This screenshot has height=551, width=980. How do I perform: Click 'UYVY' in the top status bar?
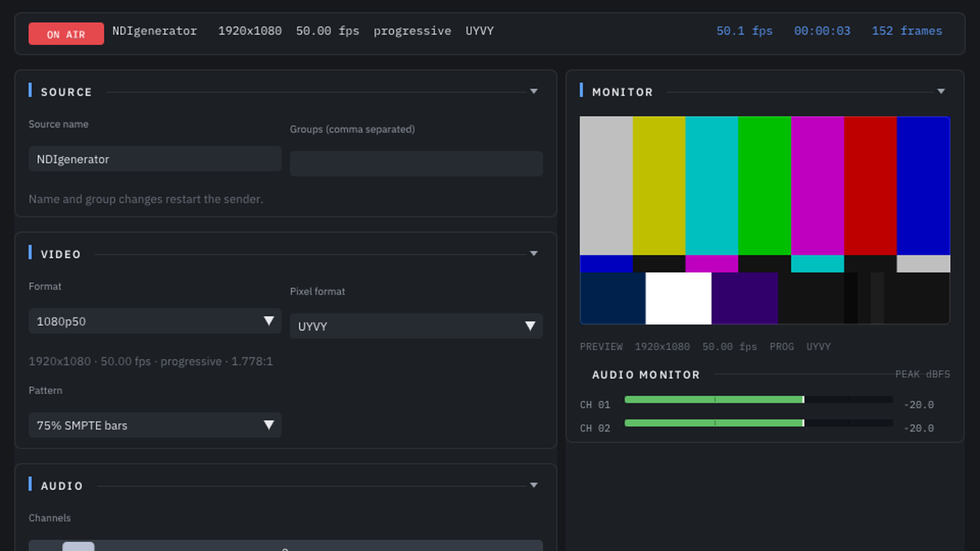479,31
